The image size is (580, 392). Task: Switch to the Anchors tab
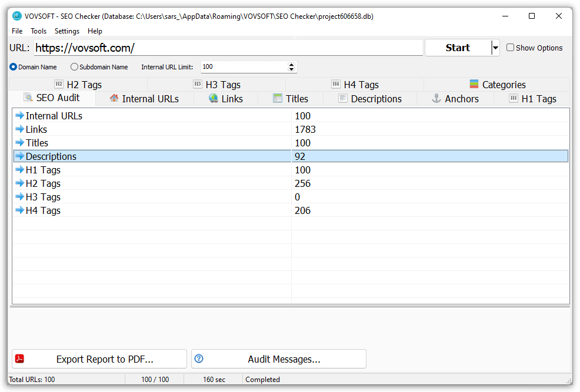[455, 99]
